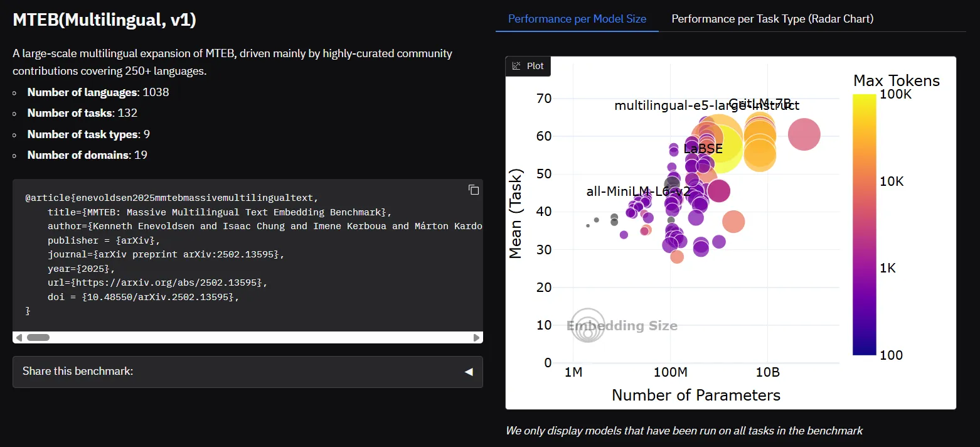Click the Mean (Task) axis title
The image size is (980, 447).
(x=516, y=213)
